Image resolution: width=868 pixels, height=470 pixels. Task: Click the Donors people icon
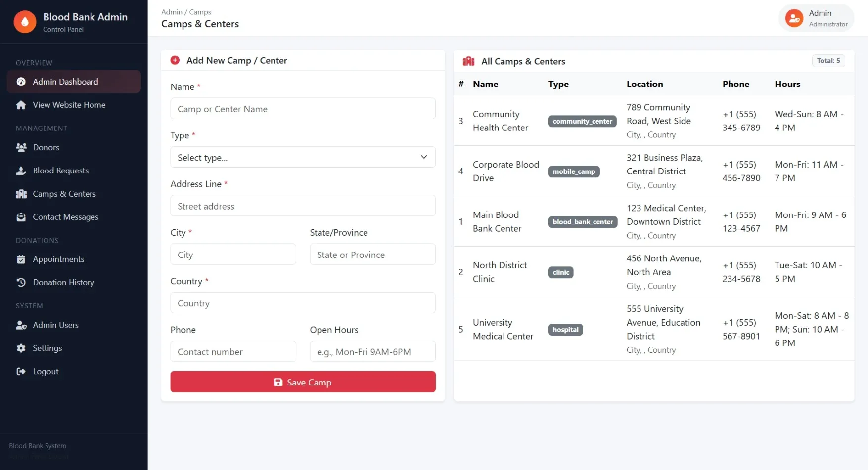tap(21, 147)
